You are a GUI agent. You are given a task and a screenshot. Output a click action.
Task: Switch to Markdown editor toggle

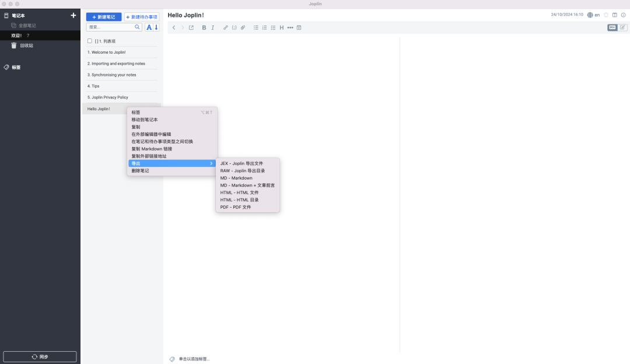pos(612,27)
